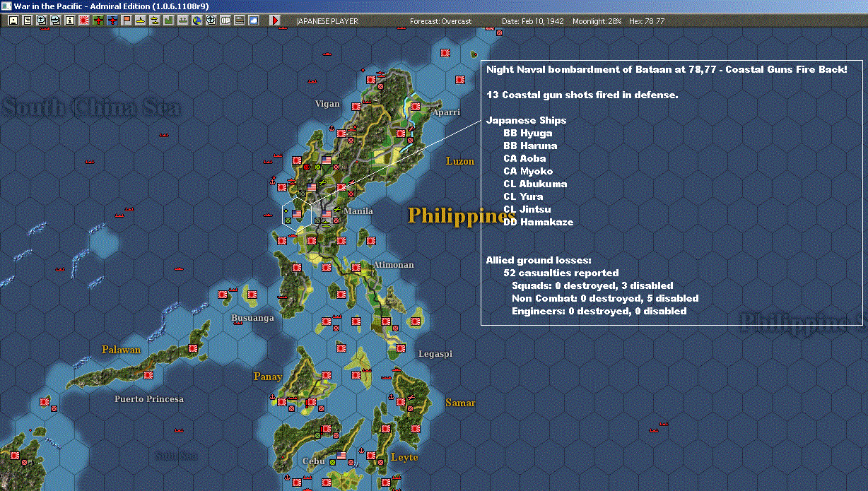Open the information 'i' toolbar icon

click(x=69, y=20)
